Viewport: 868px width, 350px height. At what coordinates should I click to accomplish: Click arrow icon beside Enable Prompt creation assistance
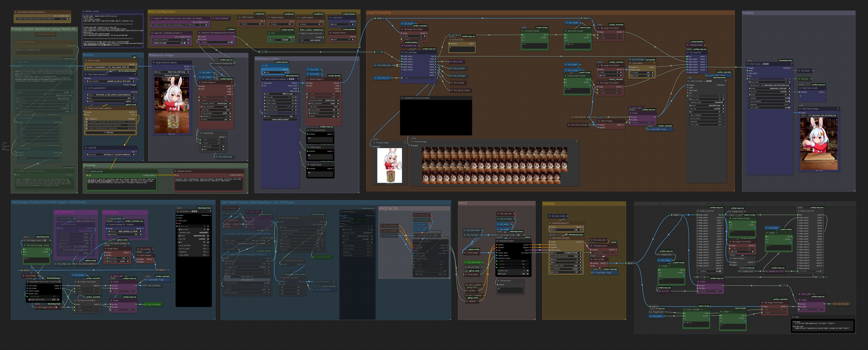[67, 19]
